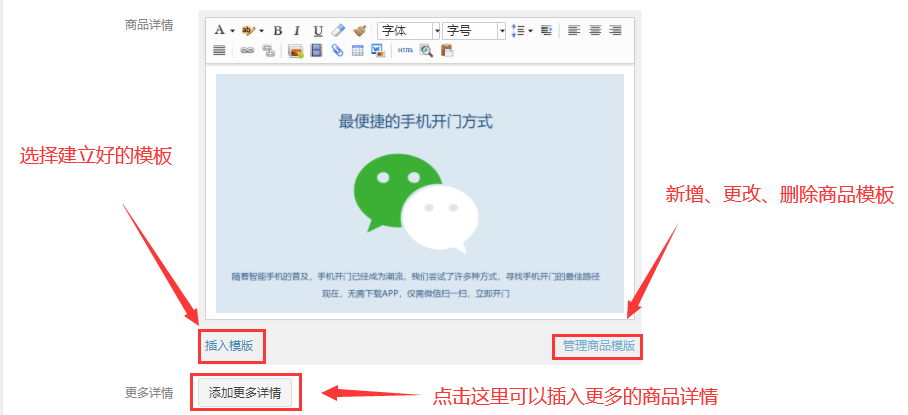Attach a file with the paperclip icon
This screenshot has height=415, width=908.
(x=337, y=51)
